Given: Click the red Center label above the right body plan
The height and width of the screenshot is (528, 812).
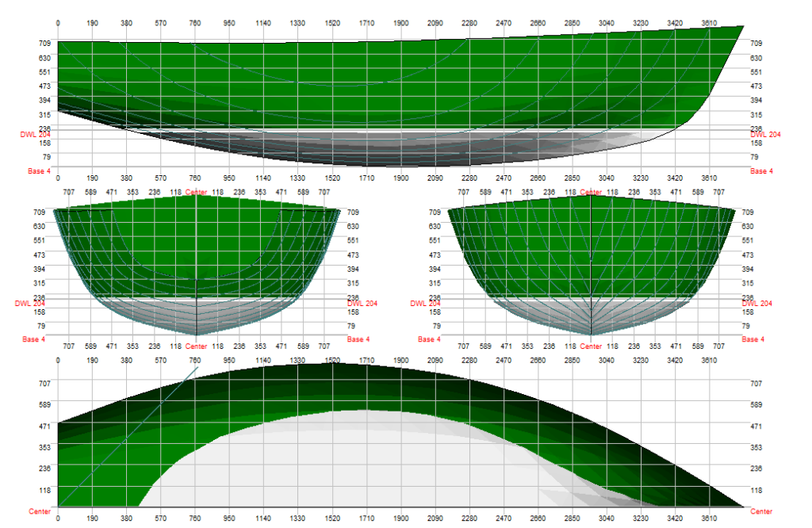Looking at the screenshot, I should [591, 192].
